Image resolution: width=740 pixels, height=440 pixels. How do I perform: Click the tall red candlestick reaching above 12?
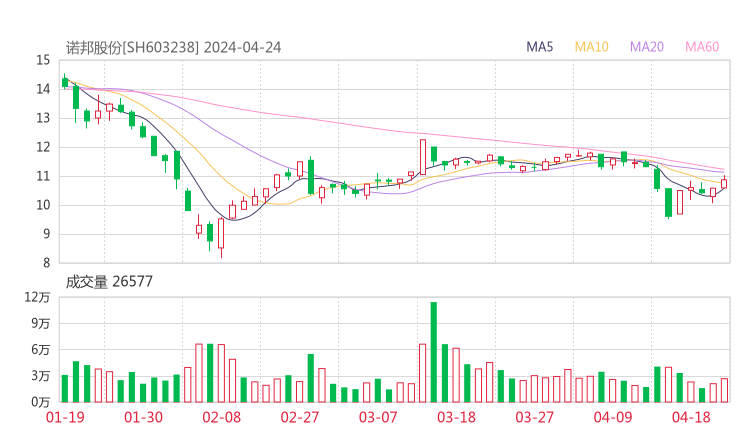pos(422,157)
